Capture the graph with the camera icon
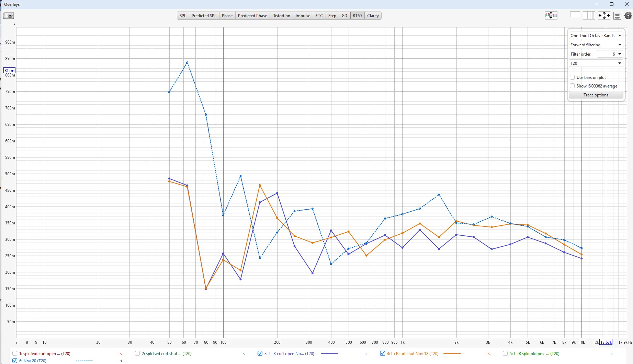 [9, 15]
